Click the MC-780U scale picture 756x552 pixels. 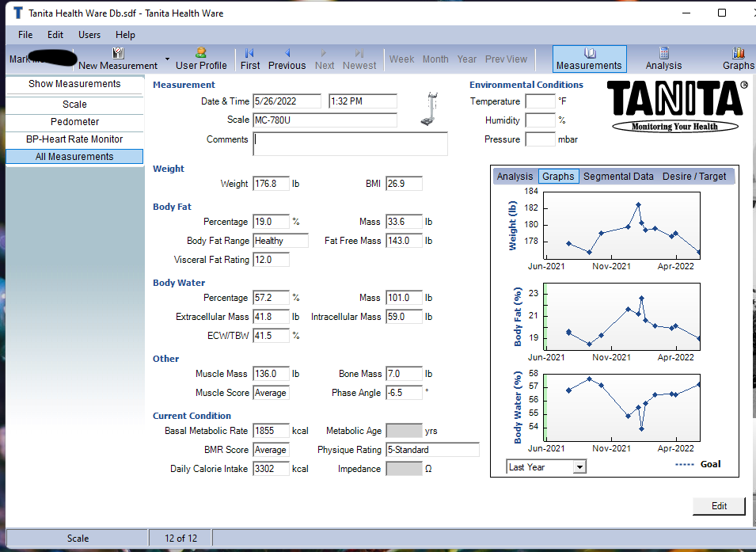pyautogui.click(x=429, y=109)
